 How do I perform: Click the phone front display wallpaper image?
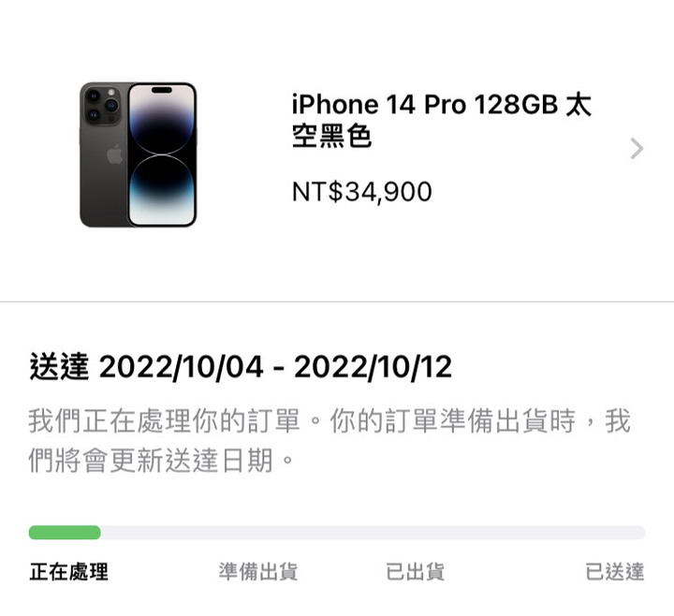[x=162, y=154]
